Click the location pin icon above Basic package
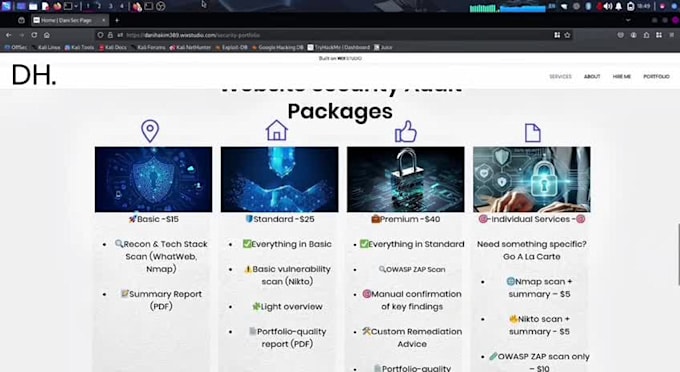Viewport: 680px width, 372px height. [x=150, y=131]
